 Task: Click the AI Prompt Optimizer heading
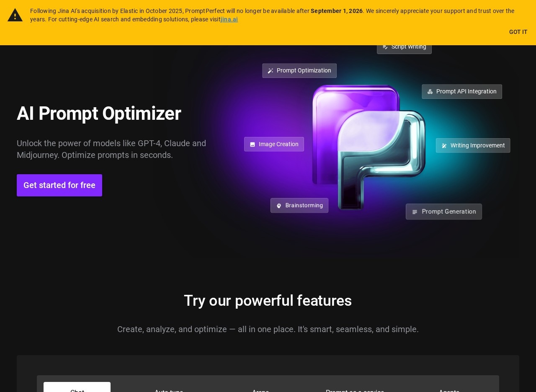(x=99, y=113)
